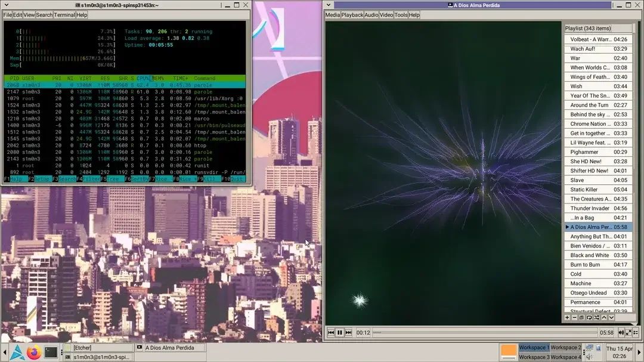
Task: Select the Etcher taskbar window button
Action: (x=101, y=348)
